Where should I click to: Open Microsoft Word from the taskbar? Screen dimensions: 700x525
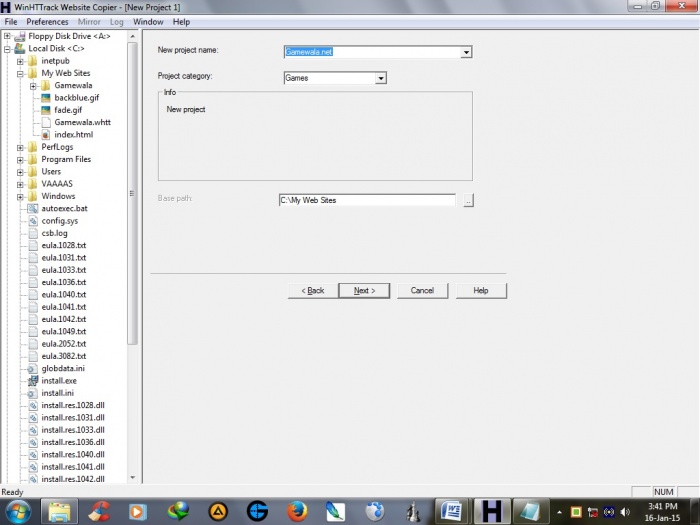(452, 511)
